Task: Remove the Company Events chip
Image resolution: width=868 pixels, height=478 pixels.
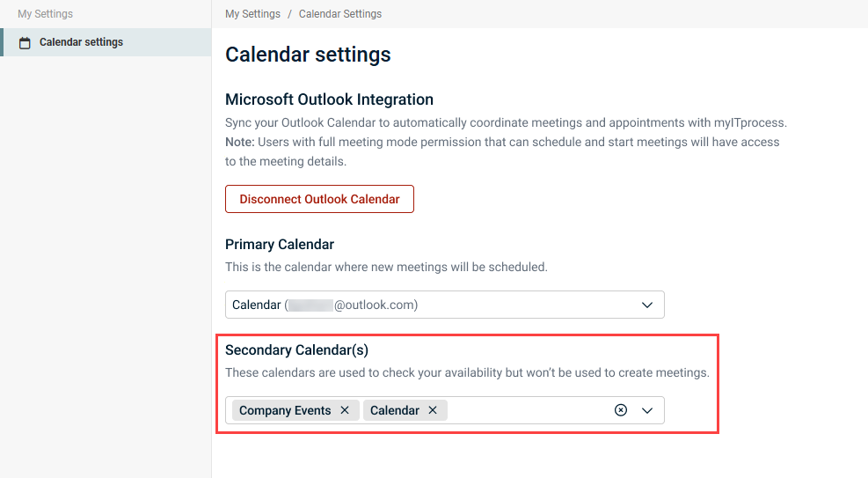Action: tap(345, 410)
